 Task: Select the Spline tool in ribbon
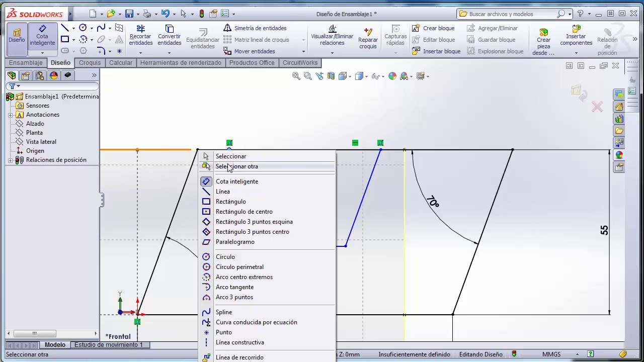(x=101, y=28)
